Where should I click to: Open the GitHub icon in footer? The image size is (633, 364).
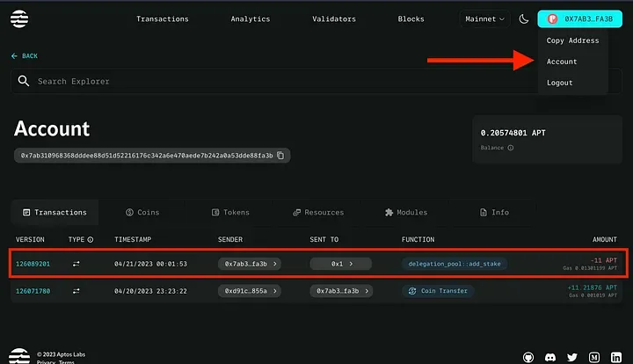(x=527, y=357)
